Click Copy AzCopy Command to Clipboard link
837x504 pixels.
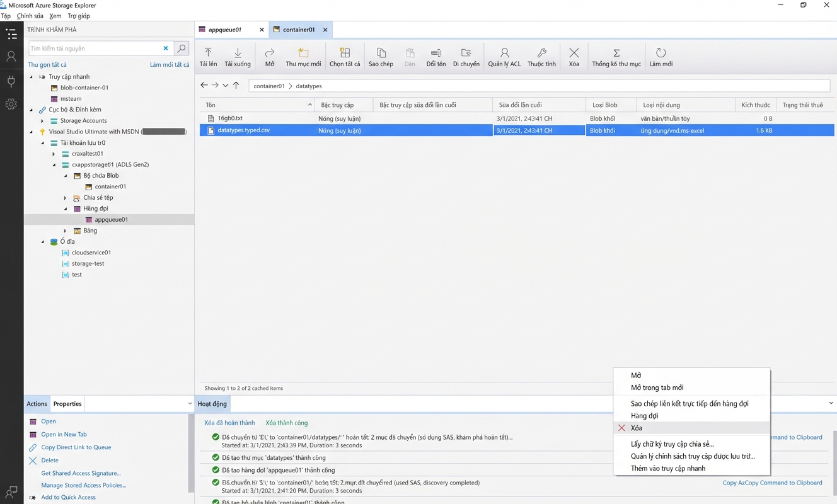[x=772, y=483]
